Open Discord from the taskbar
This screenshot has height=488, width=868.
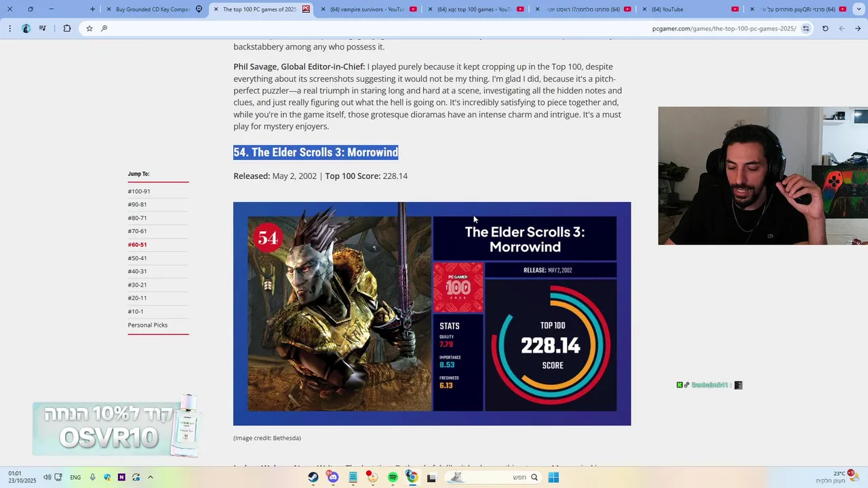[332, 477]
